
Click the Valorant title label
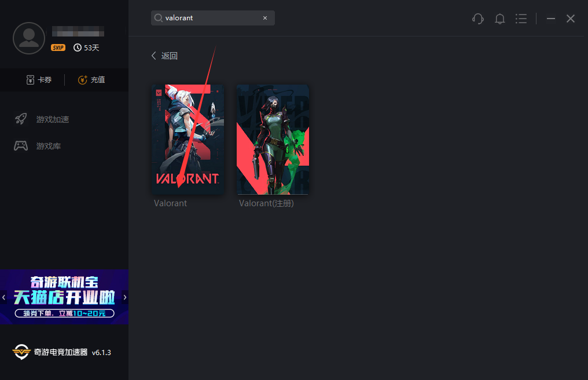click(x=170, y=203)
